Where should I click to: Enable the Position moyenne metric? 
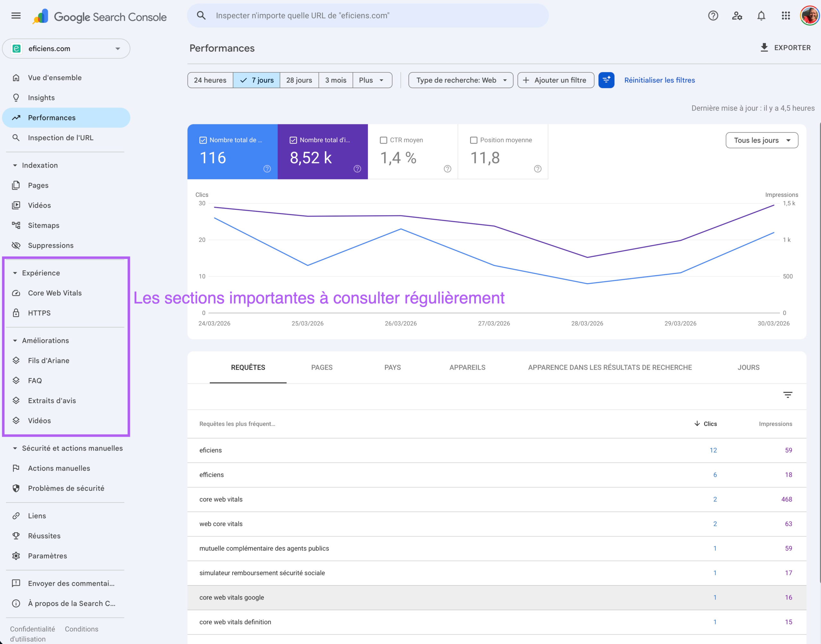tap(474, 140)
